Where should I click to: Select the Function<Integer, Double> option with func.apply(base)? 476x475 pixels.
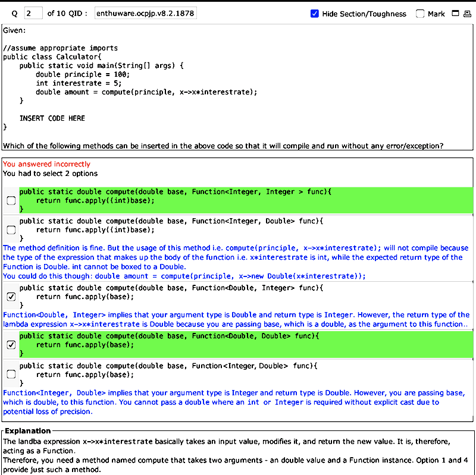(x=11, y=374)
